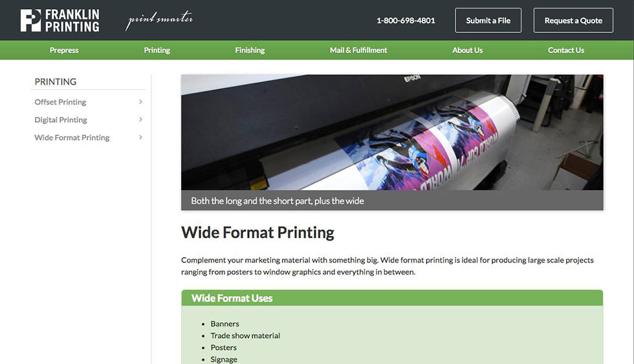Open the Printing menu in navigation bar
Screen dimensions: 634x364
click(x=157, y=50)
